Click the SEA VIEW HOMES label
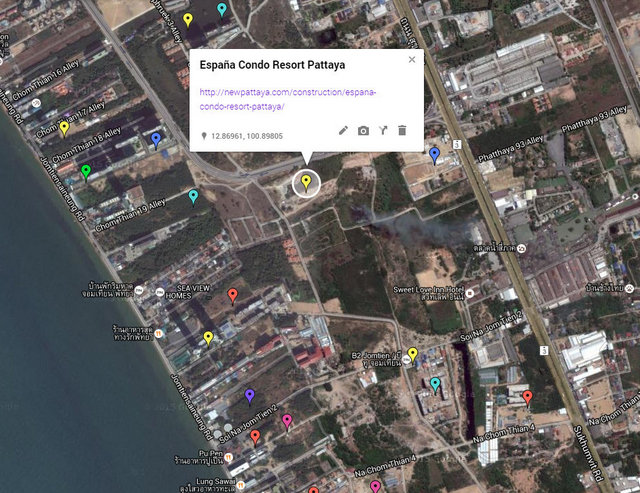Screen dimensions: 640x493 188,292
